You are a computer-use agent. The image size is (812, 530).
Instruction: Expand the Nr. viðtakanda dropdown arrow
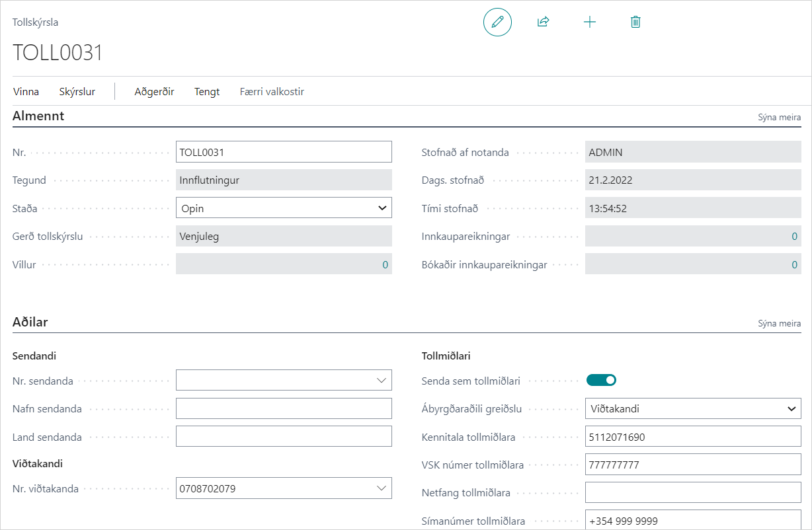[382, 488]
